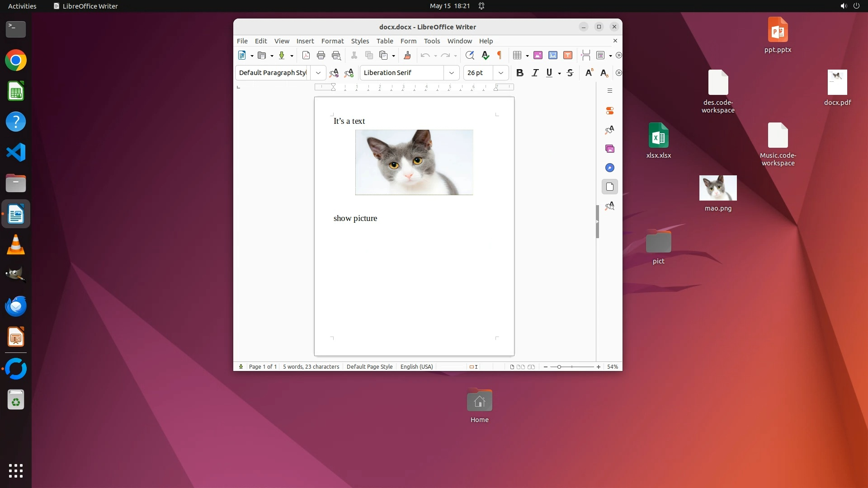The image size is (868, 488).
Task: Toggle Italic formatting
Action: (x=535, y=73)
